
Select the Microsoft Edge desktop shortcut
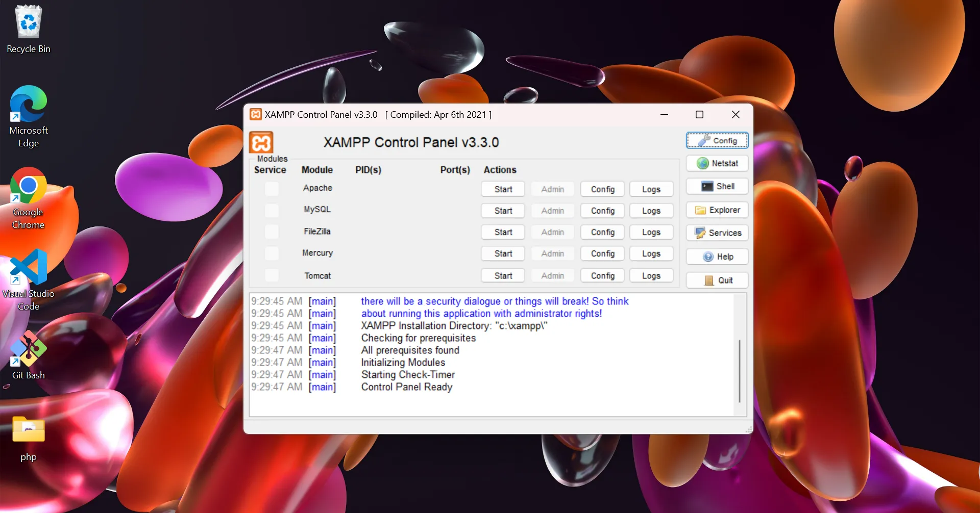[x=29, y=117]
